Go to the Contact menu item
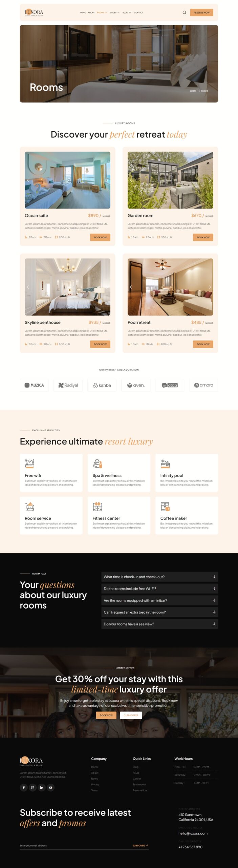 (138, 13)
